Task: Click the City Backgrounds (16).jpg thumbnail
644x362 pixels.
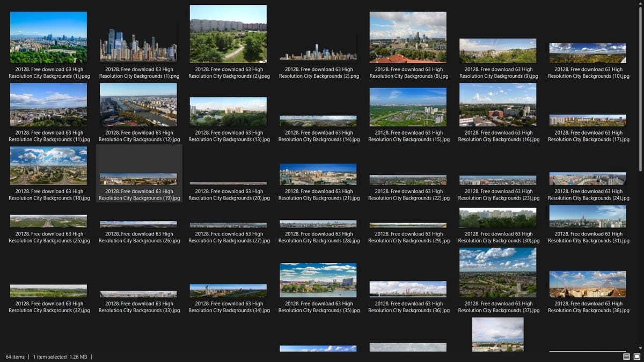Action: tap(497, 105)
